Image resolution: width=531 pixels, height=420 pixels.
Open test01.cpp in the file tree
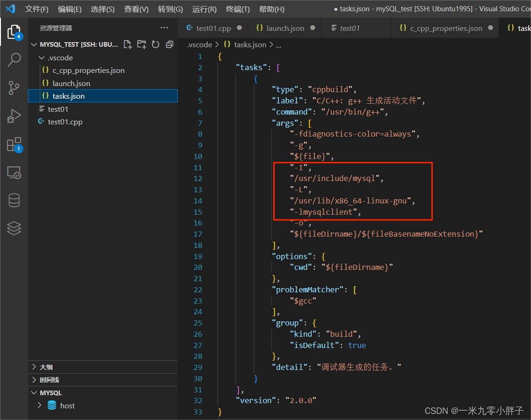pyautogui.click(x=65, y=122)
